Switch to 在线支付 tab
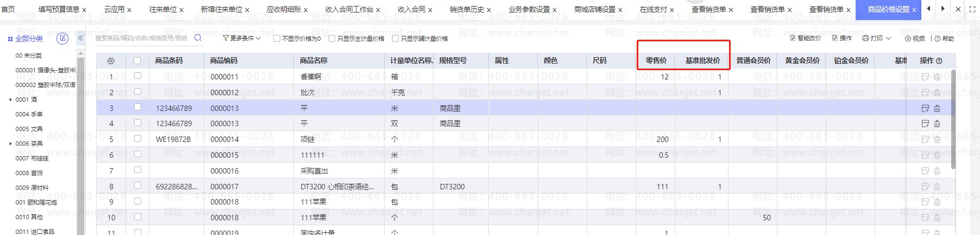This screenshot has width=980, height=235. 653,9
